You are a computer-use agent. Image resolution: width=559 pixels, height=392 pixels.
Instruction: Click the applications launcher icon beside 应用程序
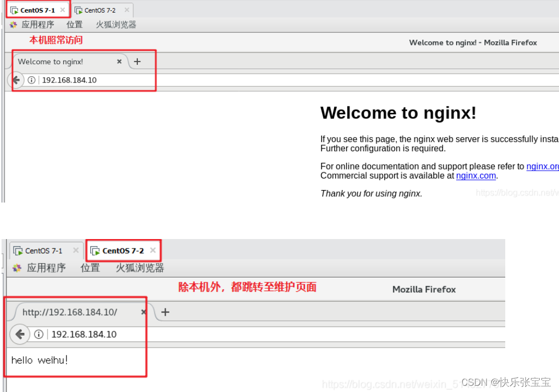click(13, 24)
